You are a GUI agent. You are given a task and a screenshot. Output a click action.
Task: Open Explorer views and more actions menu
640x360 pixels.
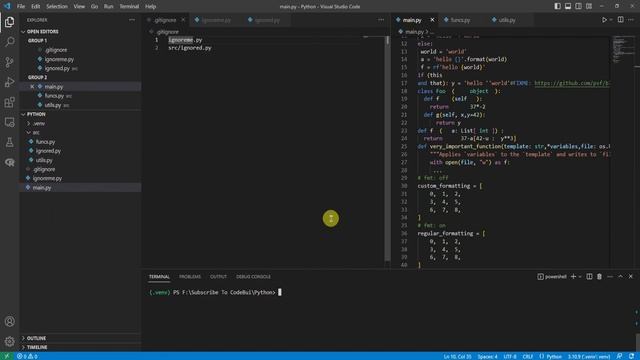(132, 20)
